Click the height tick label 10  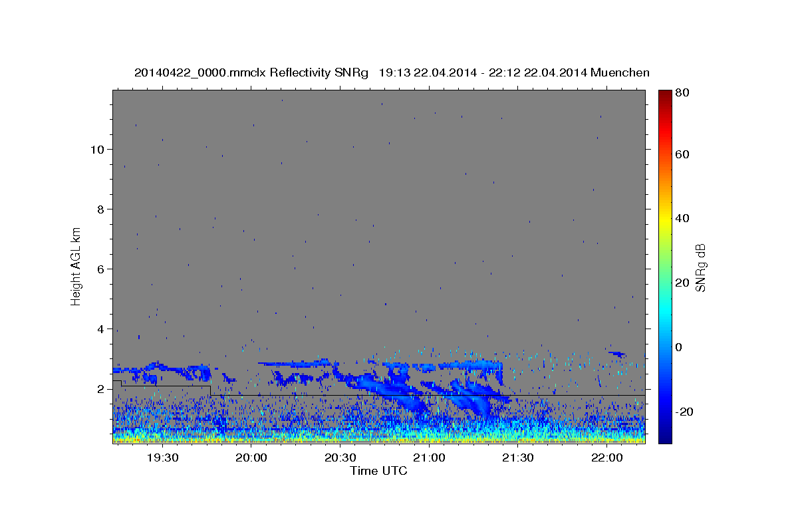click(x=97, y=149)
